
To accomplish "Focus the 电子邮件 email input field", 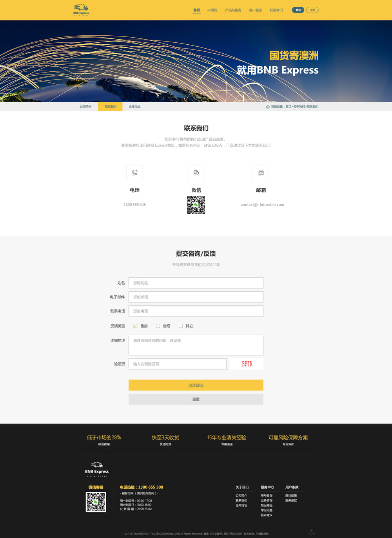I will click(x=196, y=297).
